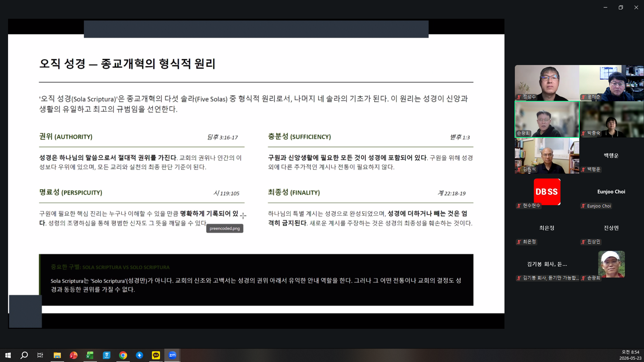644x362 pixels.
Task: Click the slide title '오직 성경 — 종교개혁의 형식적 원리'
Action: pyautogui.click(x=127, y=64)
